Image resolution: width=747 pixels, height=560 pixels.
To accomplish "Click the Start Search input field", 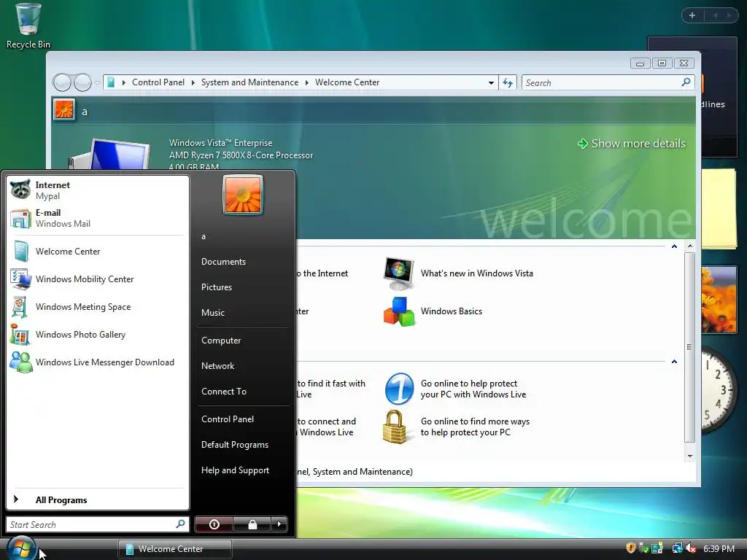I will tap(97, 524).
